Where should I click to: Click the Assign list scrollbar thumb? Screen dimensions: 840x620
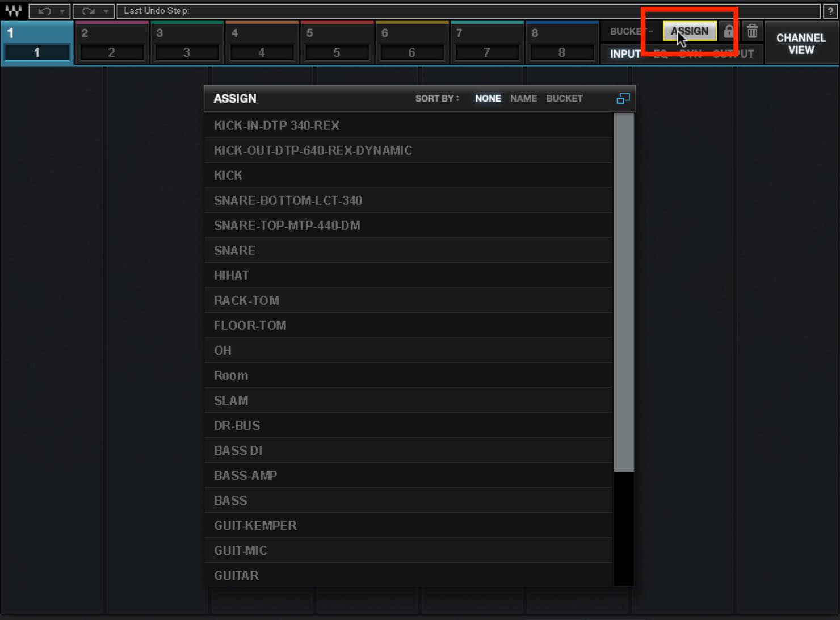pos(624,292)
